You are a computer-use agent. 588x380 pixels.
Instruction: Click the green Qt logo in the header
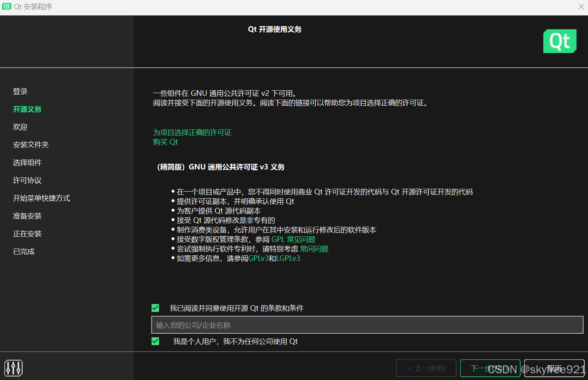(560, 41)
